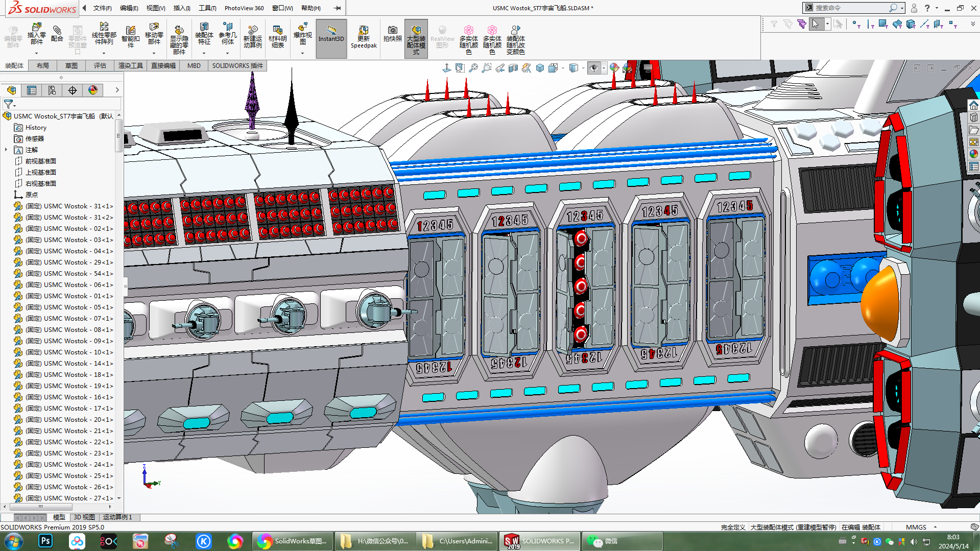
Task: Toggle the Instant3D button
Action: click(331, 34)
